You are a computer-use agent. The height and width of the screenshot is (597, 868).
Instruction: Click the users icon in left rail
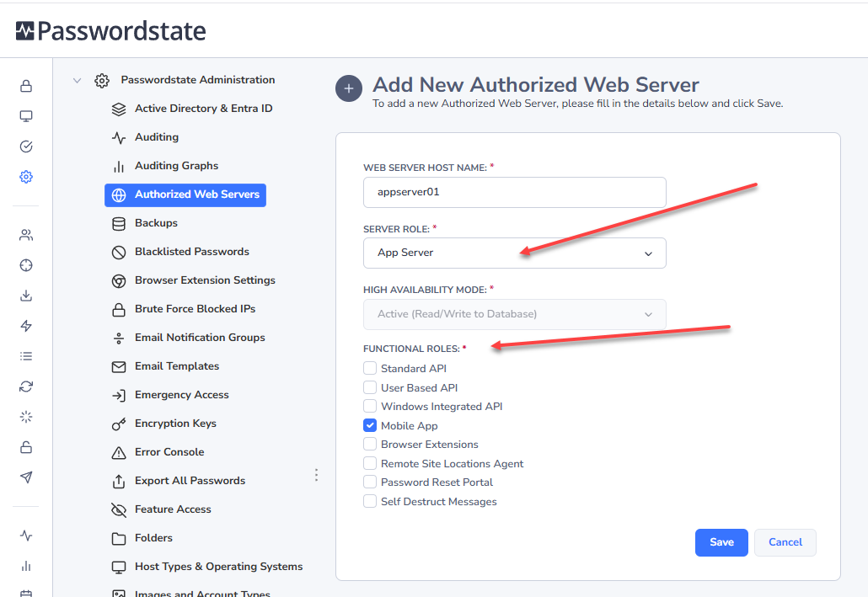tap(26, 235)
